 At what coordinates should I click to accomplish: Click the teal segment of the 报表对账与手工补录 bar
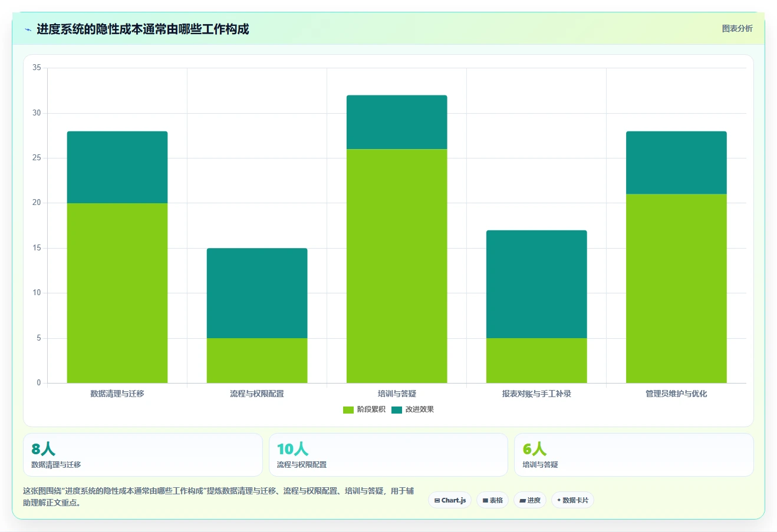(536, 284)
